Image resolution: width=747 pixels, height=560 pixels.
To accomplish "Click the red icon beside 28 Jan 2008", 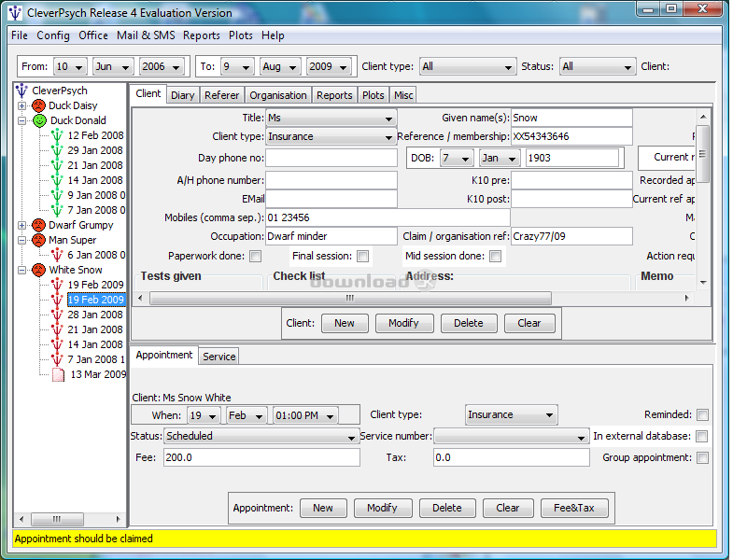I will pos(57,315).
